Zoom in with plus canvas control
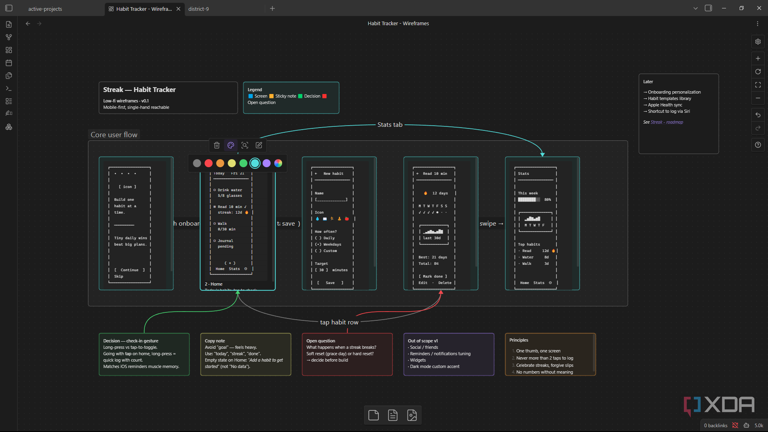 (758, 58)
